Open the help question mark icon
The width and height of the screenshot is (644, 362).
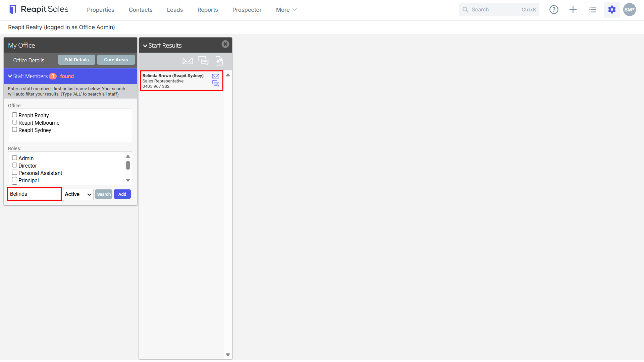click(x=554, y=10)
